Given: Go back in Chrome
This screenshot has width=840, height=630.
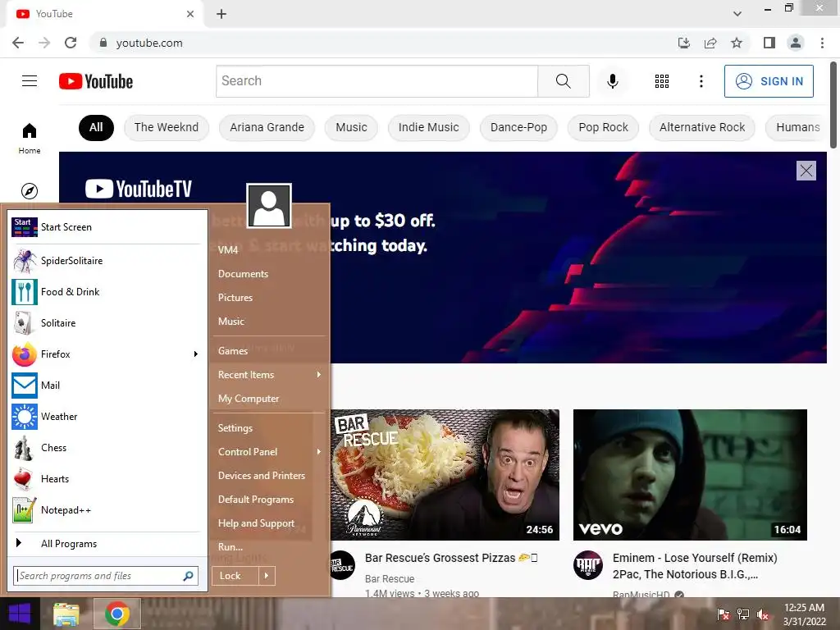Looking at the screenshot, I should 18,43.
